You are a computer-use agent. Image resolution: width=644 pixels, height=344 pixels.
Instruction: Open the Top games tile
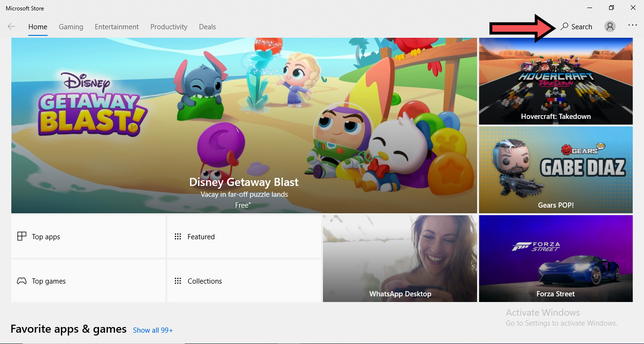coord(88,281)
